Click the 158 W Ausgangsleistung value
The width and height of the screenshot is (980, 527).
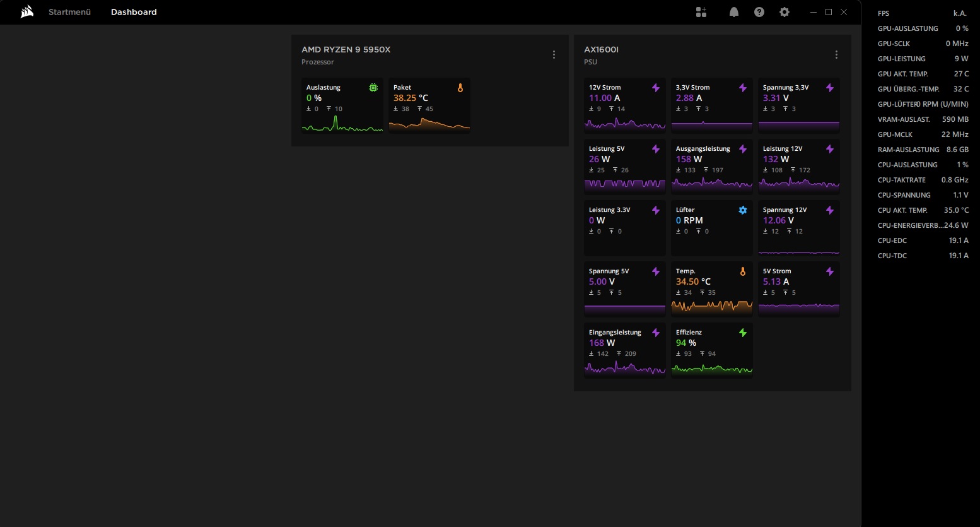tap(689, 159)
